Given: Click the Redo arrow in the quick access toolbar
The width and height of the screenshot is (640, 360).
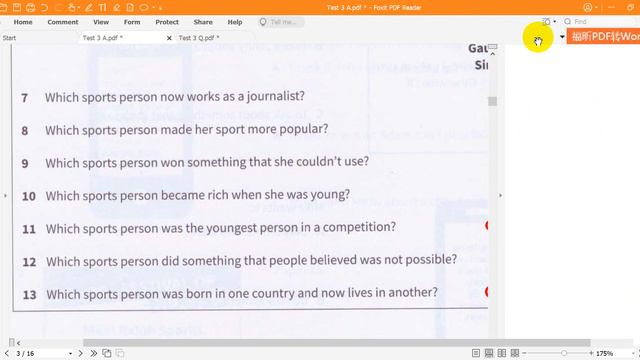Looking at the screenshot, I should (x=58, y=7).
